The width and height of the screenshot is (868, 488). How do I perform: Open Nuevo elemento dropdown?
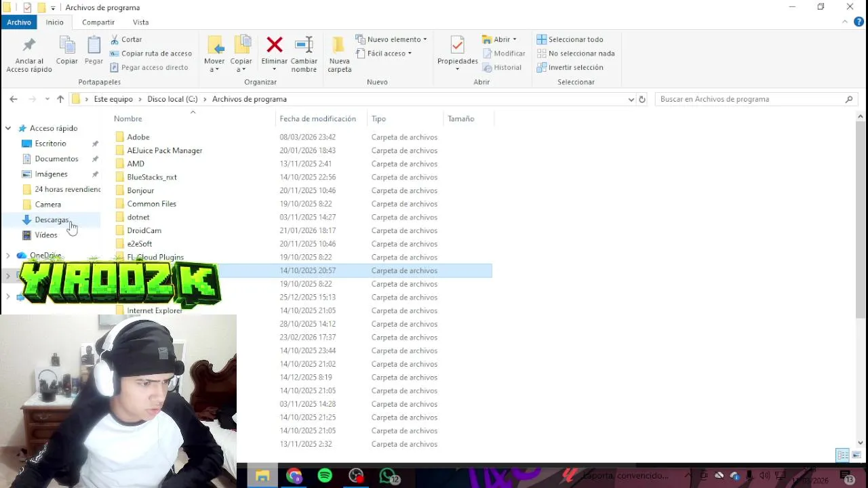pyautogui.click(x=391, y=39)
